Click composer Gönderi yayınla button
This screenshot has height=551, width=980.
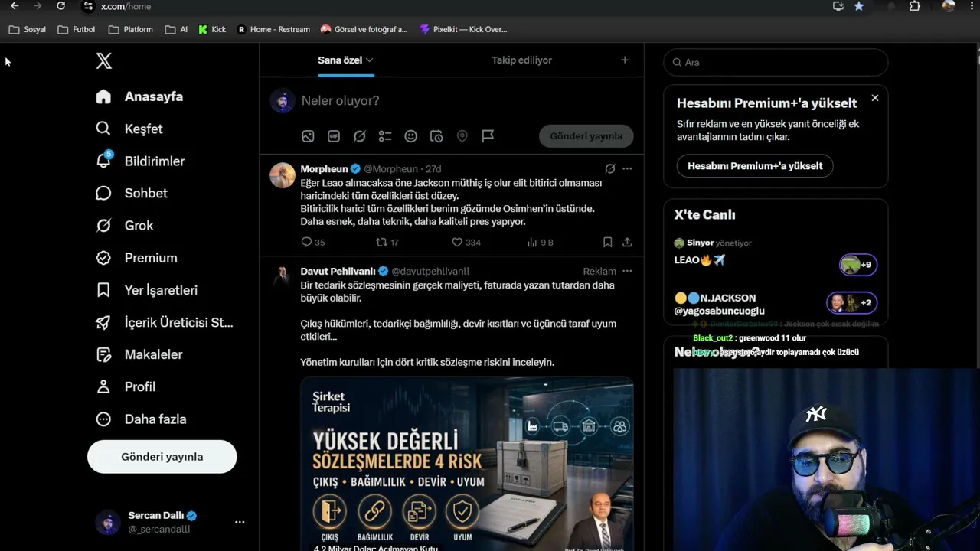point(586,136)
